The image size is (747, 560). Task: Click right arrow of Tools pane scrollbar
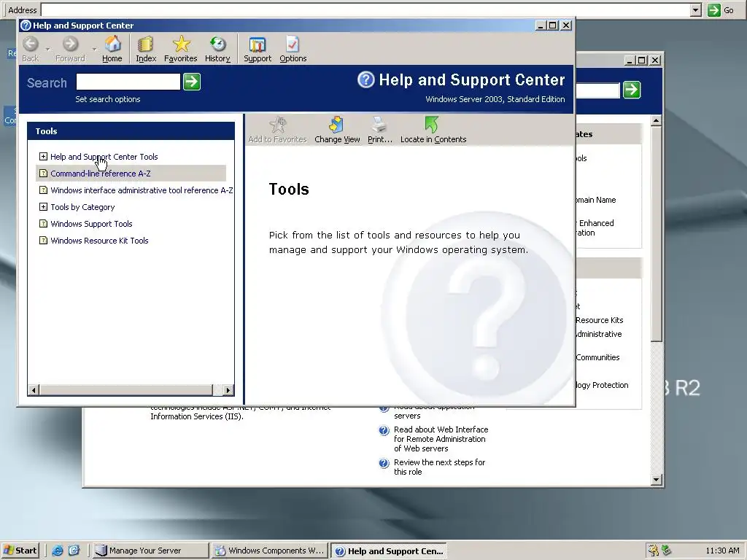(x=228, y=390)
